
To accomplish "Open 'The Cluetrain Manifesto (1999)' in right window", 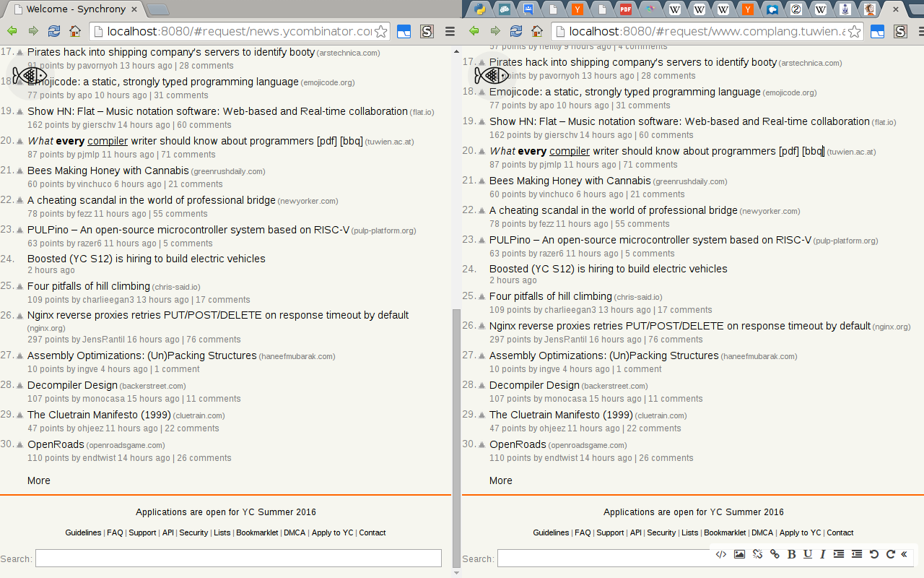I will tap(561, 415).
